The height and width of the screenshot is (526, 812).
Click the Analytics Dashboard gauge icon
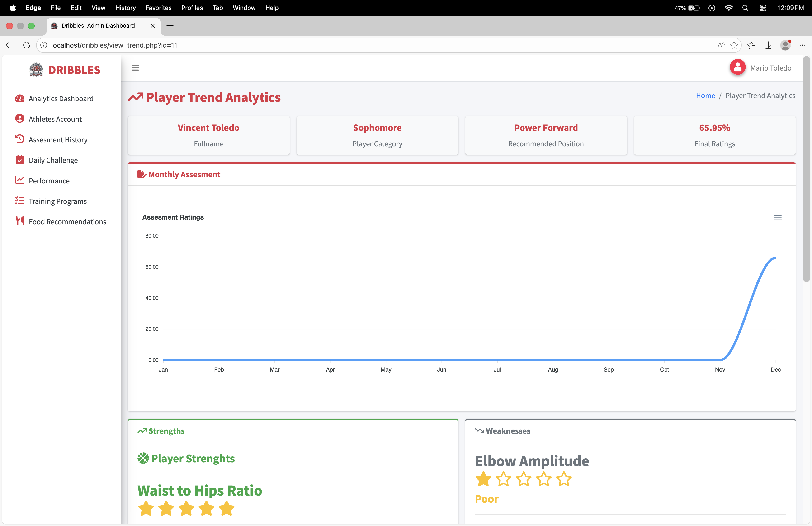(20, 98)
